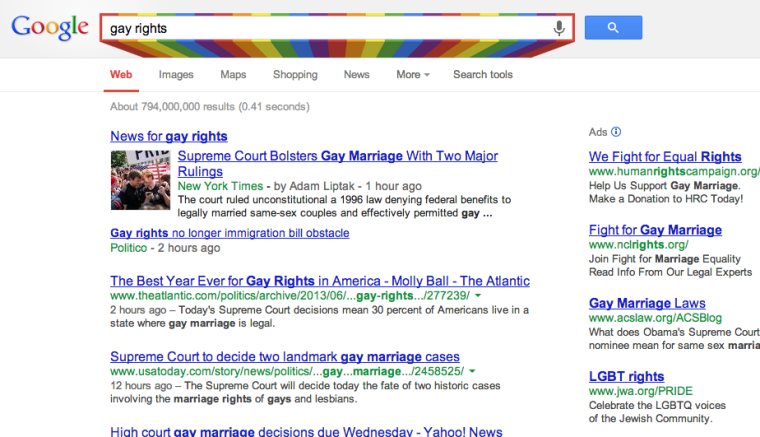
Task: Click the www.nclrights.org/ ad URL
Action: tap(638, 245)
